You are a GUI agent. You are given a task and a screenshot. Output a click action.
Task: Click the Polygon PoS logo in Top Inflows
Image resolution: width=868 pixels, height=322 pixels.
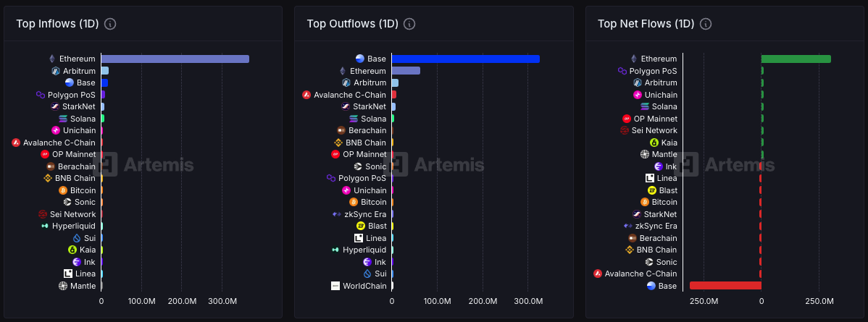coord(41,95)
